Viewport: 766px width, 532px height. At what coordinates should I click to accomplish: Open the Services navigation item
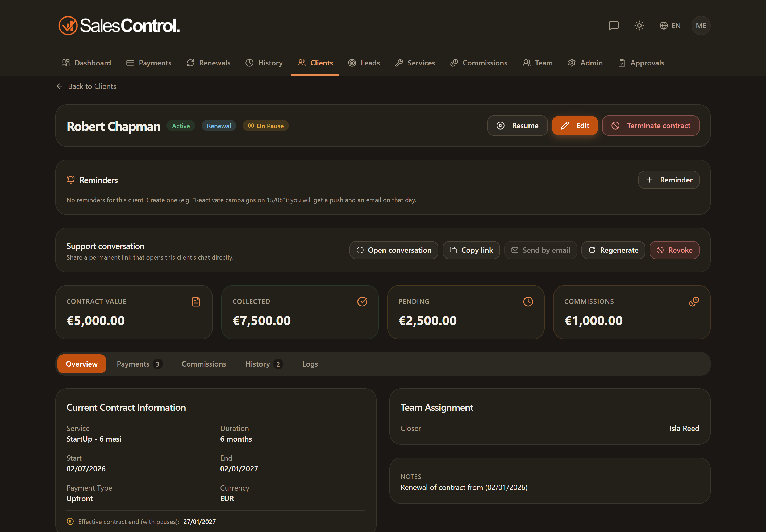point(415,63)
